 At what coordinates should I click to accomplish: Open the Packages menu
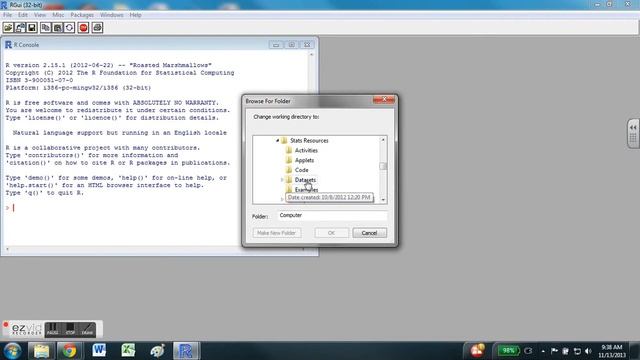click(82, 15)
